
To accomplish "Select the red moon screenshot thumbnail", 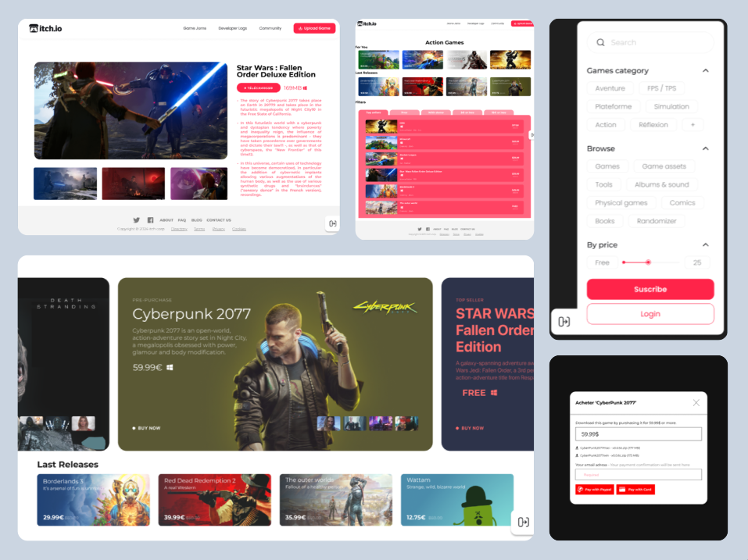I will coord(134,184).
